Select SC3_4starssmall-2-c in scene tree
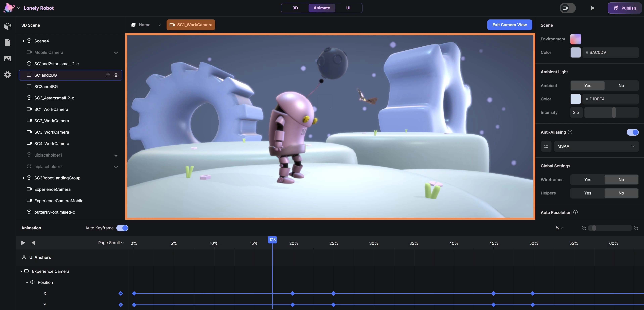 pos(71,98)
